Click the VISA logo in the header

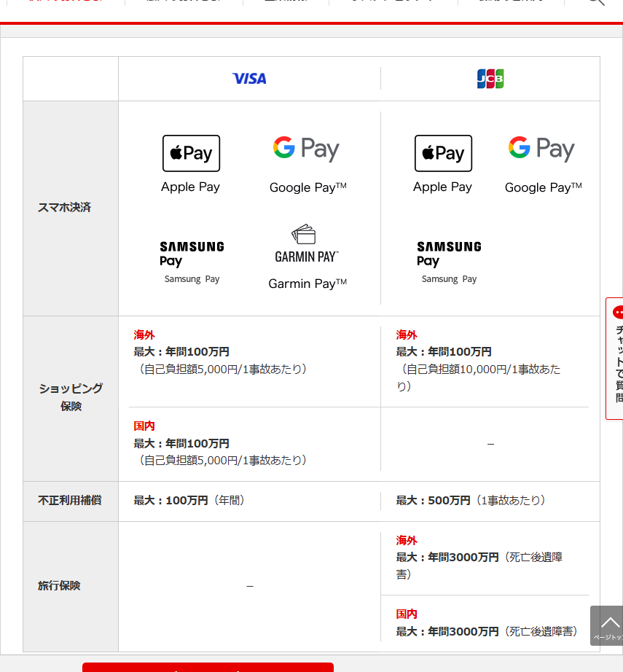pos(249,79)
